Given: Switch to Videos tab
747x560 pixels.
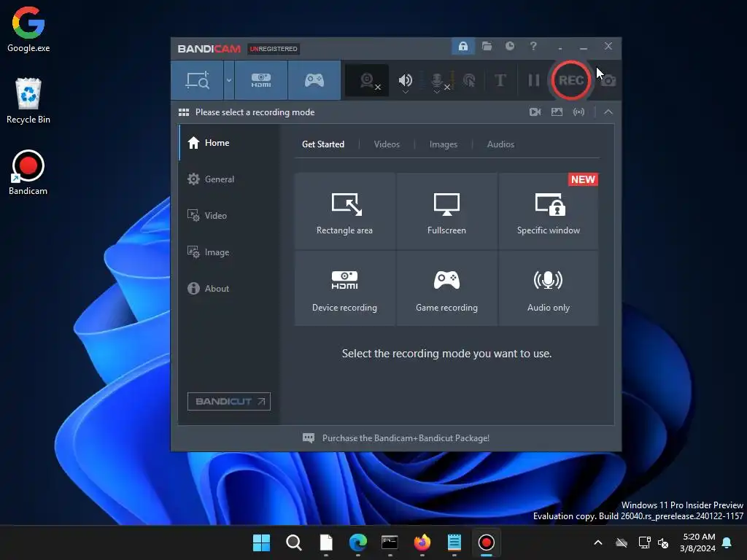Looking at the screenshot, I should 387,144.
